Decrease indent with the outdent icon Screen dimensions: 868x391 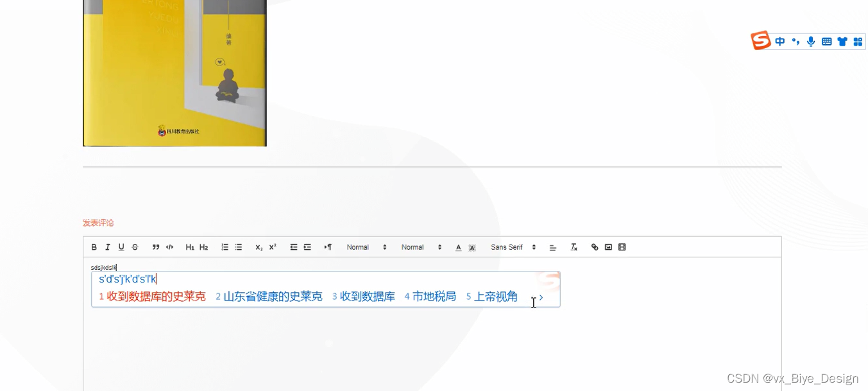coord(294,247)
